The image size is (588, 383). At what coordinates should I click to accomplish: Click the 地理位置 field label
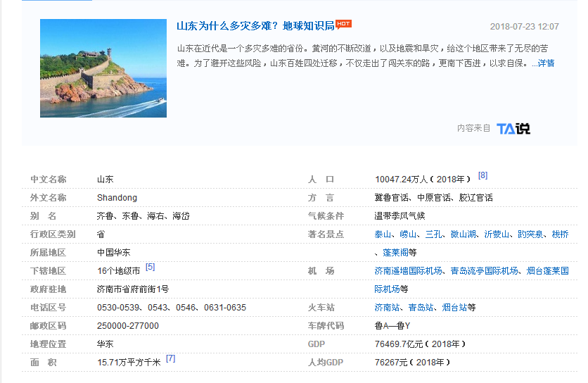pos(48,344)
